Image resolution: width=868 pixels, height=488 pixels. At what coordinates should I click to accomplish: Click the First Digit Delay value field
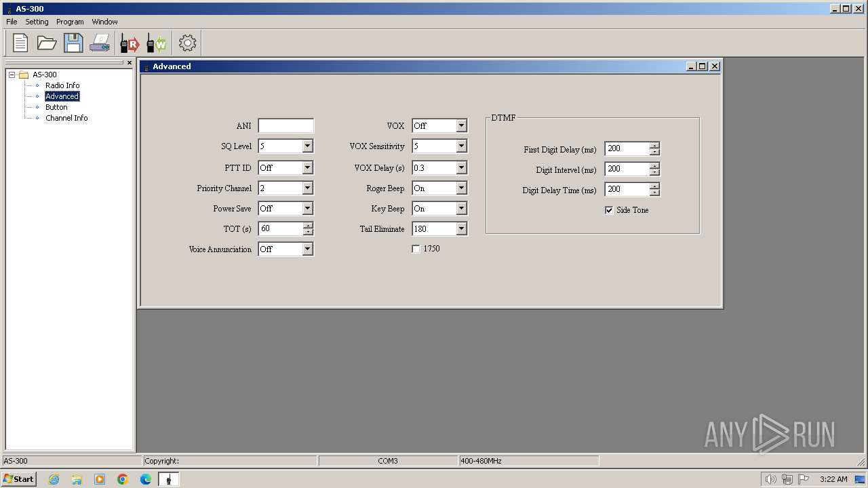click(627, 148)
